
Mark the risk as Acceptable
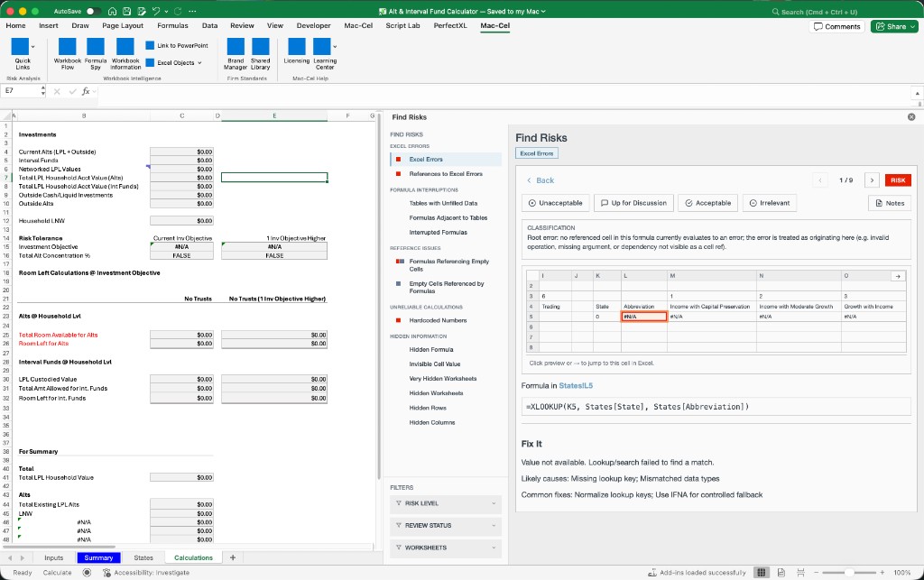point(707,203)
